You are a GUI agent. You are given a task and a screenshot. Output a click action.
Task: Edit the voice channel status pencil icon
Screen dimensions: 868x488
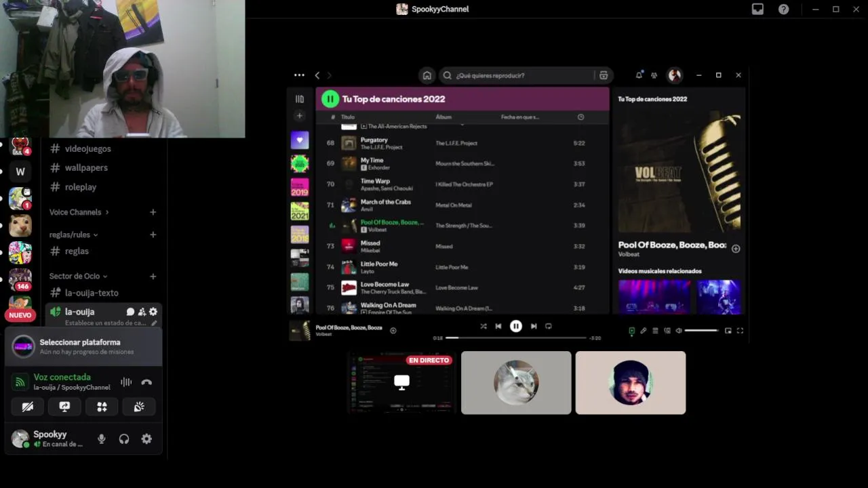[154, 323]
